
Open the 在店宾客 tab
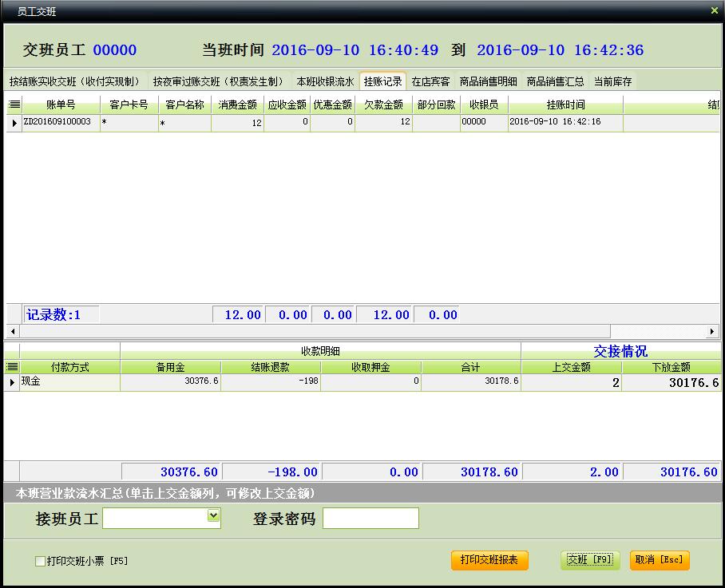(x=430, y=81)
